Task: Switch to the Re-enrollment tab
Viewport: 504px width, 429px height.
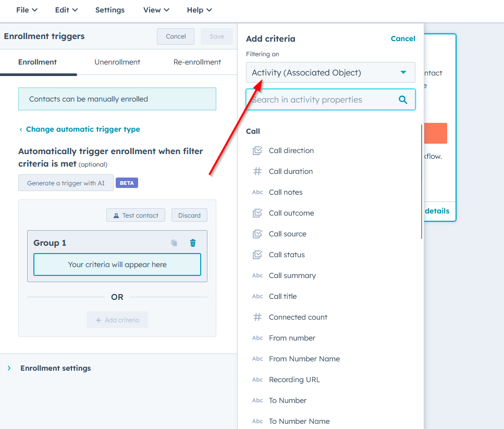Action: point(196,61)
